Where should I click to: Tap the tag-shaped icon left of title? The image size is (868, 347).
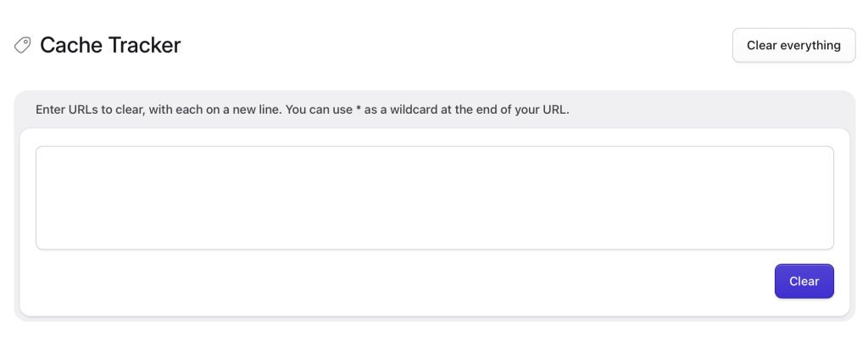(23, 45)
